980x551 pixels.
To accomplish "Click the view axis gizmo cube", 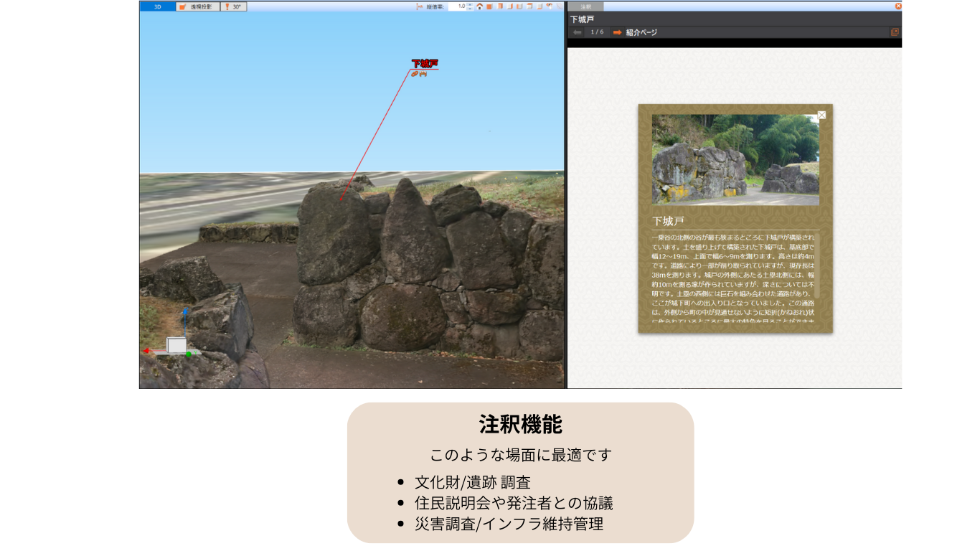I will pyautogui.click(x=176, y=346).
